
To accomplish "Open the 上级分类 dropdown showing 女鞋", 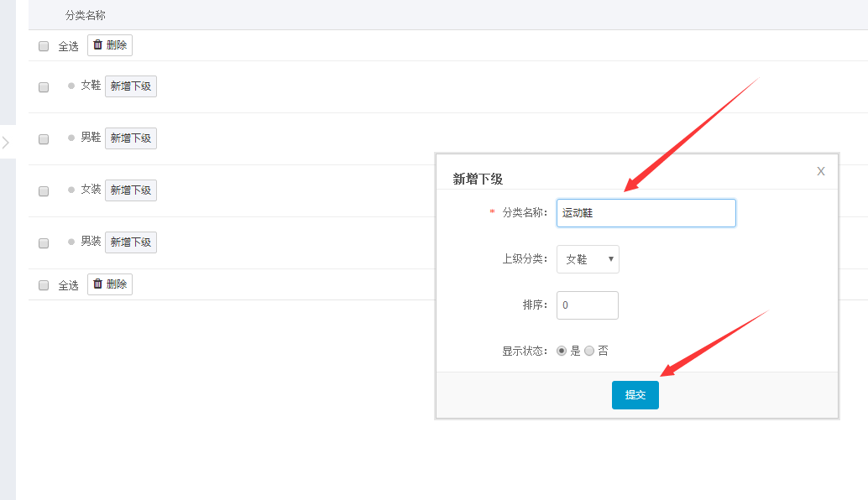I will [x=588, y=259].
